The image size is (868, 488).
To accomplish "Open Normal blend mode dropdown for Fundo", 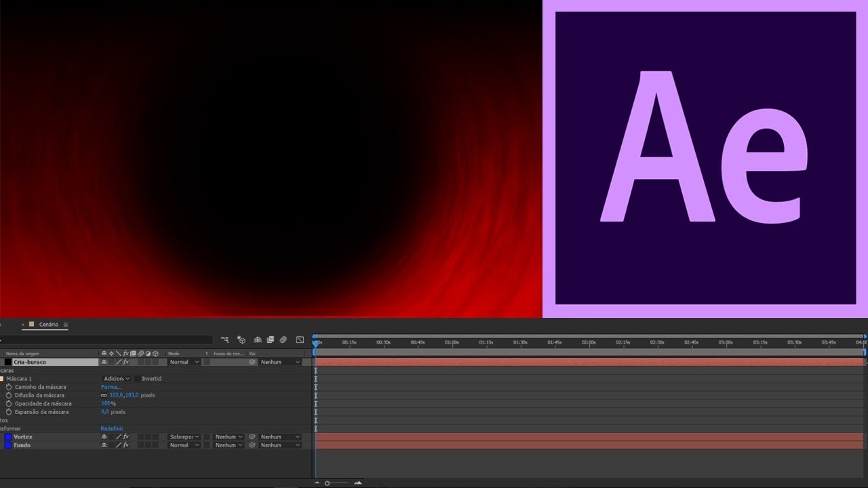I will [184, 445].
